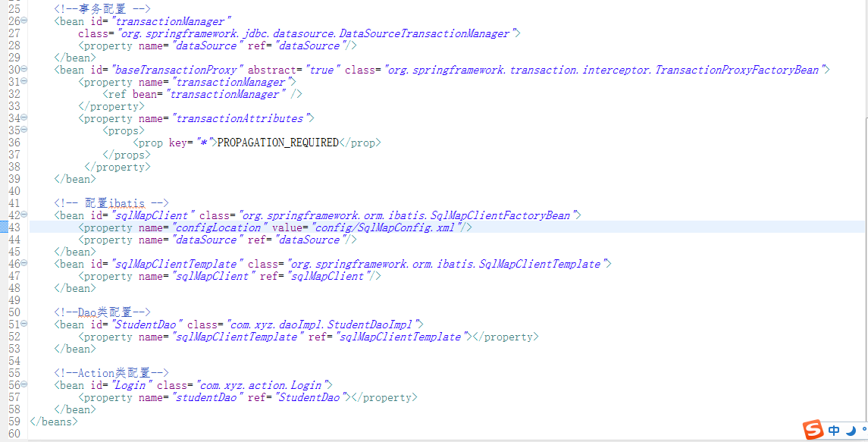Collapse the transactionManager bean at line 26
This screenshot has height=442, width=868.
coord(24,21)
